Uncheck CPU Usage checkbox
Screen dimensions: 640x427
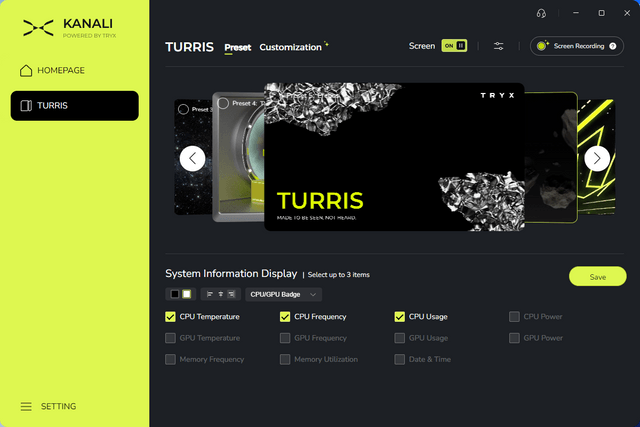click(400, 317)
